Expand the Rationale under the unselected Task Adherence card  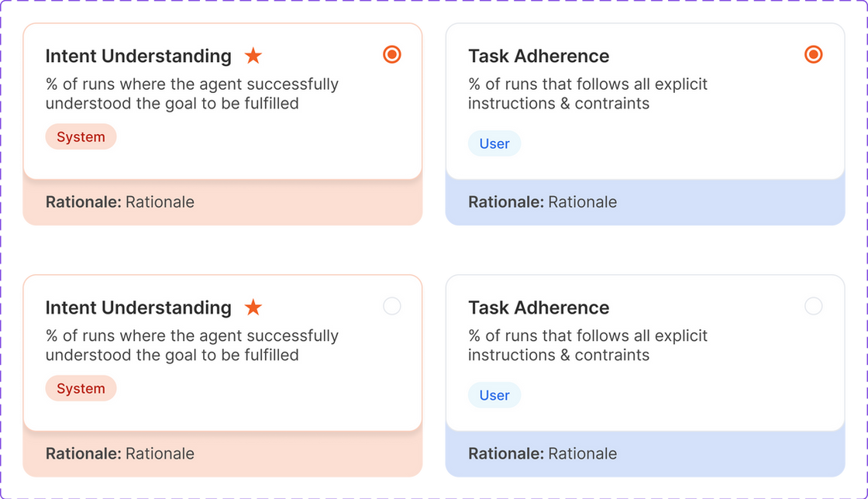coord(542,454)
